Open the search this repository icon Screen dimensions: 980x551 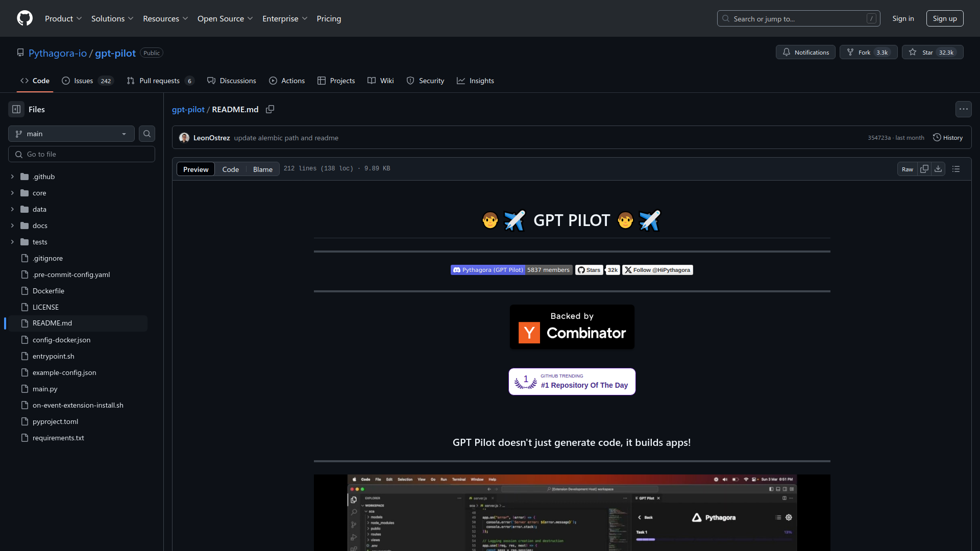(x=146, y=133)
